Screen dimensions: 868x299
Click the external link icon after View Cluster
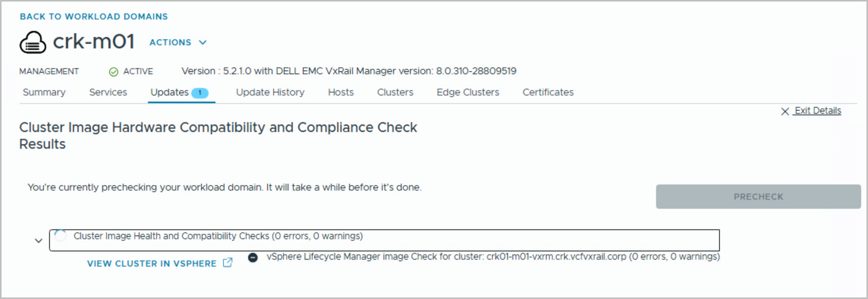[x=228, y=263]
